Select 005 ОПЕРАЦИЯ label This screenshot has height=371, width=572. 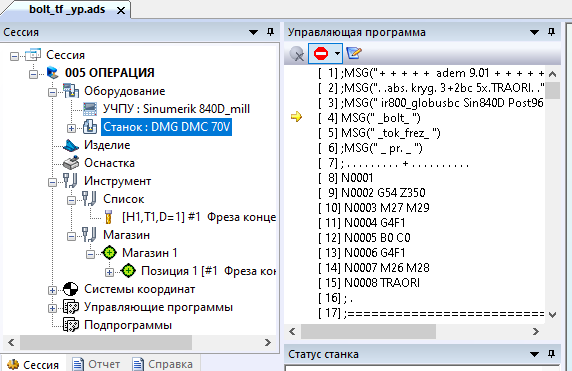pos(109,73)
